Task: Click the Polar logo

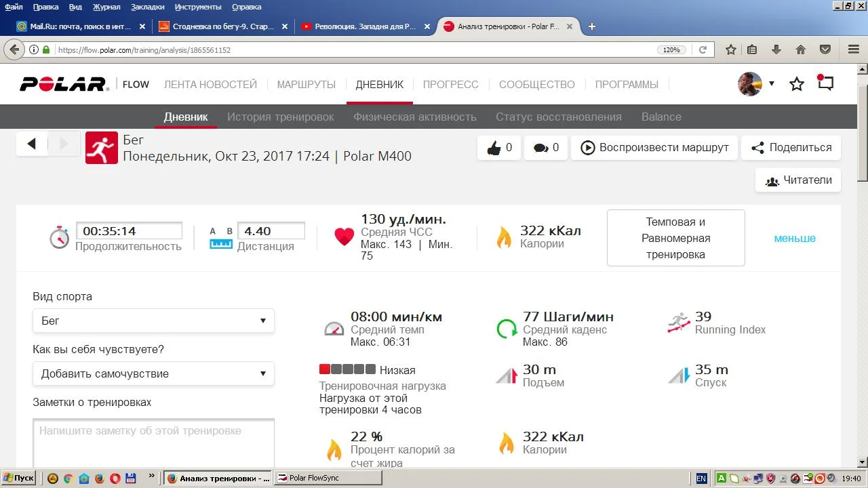Action: point(64,84)
